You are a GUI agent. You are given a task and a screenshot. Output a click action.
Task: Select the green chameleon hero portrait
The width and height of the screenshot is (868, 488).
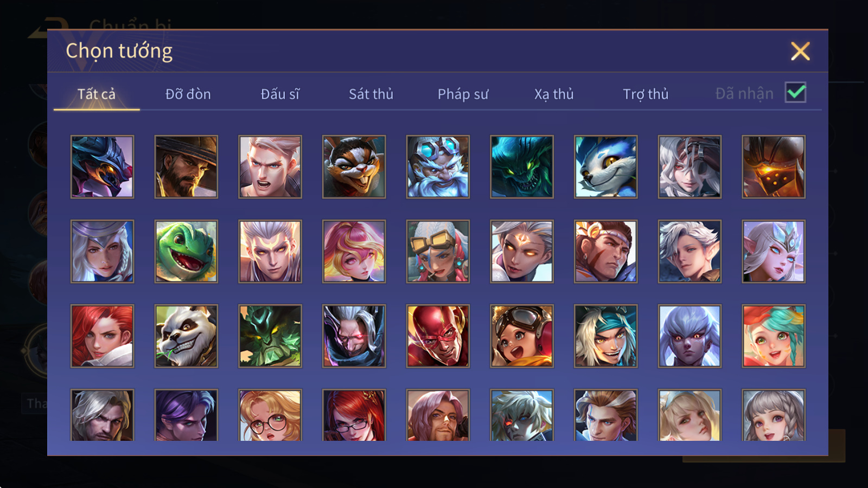point(186,251)
